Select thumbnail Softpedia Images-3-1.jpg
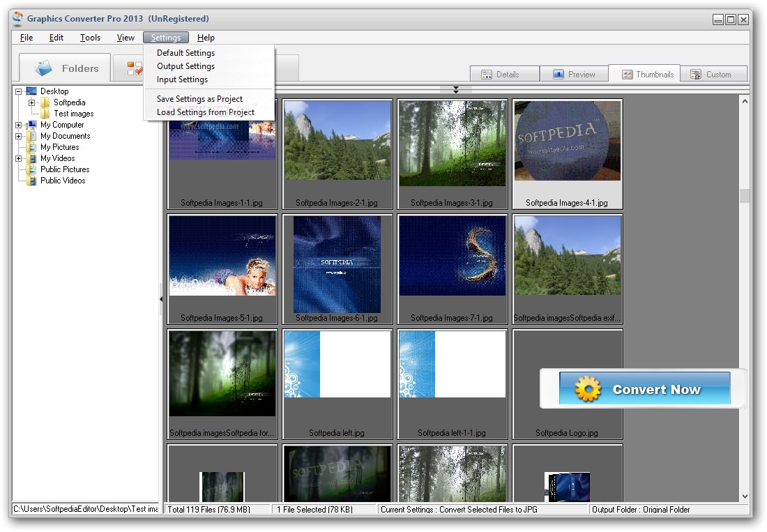Image resolution: width=767 pixels, height=532 pixels. (x=452, y=154)
